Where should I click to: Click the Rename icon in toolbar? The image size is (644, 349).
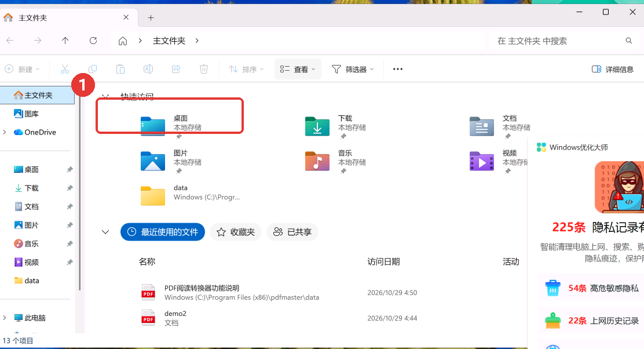click(x=148, y=69)
